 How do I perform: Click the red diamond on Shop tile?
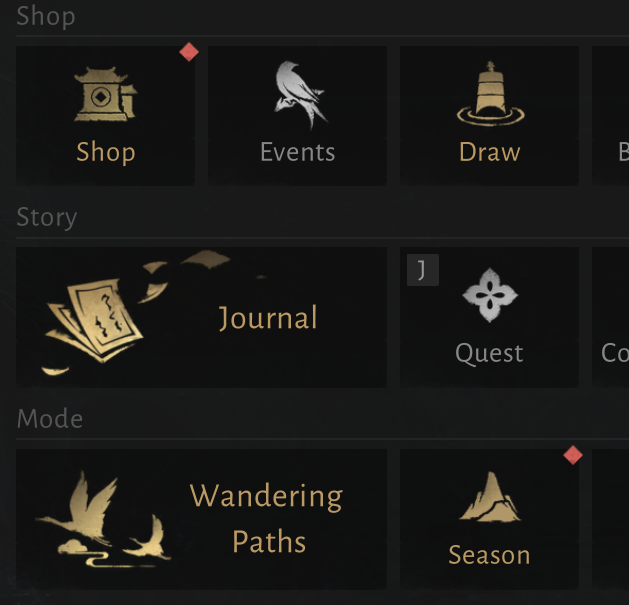coord(189,52)
